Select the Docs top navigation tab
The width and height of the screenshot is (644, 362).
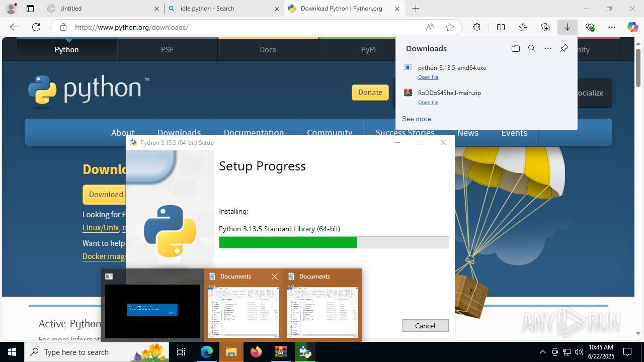tap(268, 49)
